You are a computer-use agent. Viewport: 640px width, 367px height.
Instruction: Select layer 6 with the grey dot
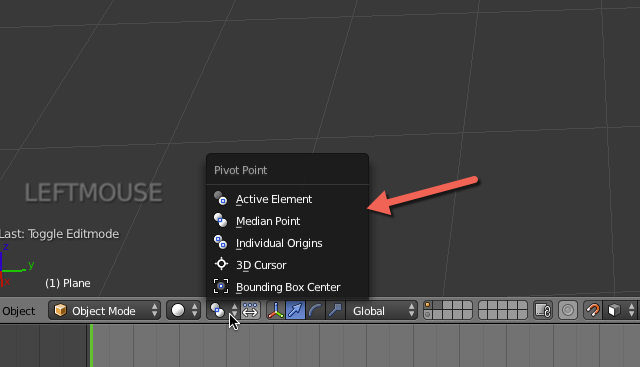point(427,315)
